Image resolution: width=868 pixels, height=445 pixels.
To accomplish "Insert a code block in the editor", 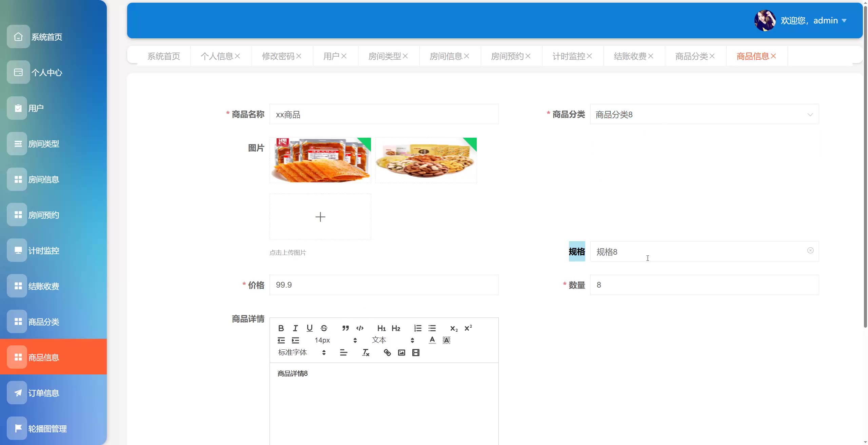I will pos(360,328).
